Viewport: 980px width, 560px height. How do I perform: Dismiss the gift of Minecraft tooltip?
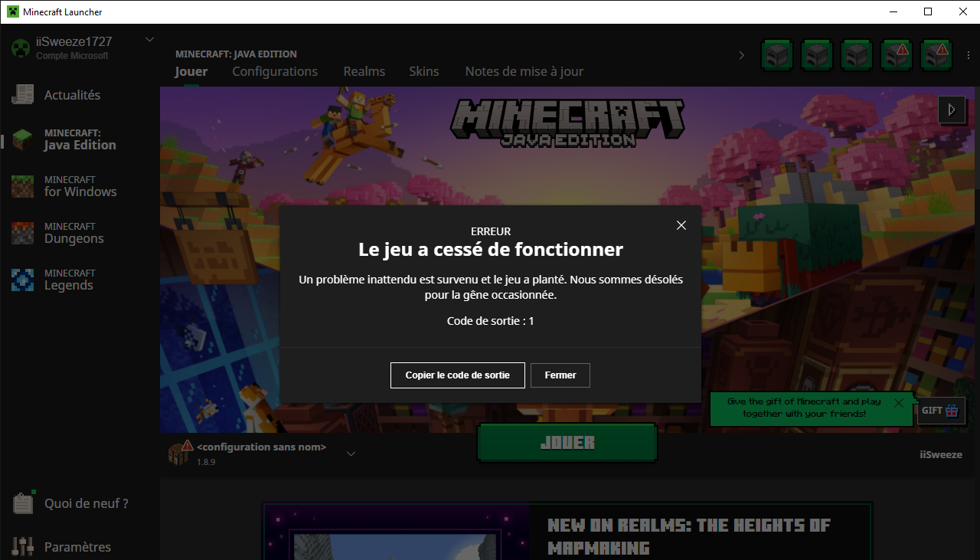pyautogui.click(x=899, y=402)
